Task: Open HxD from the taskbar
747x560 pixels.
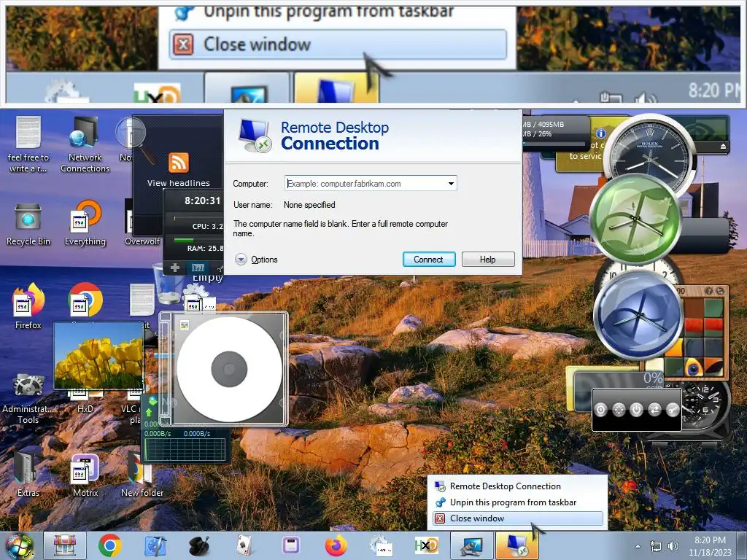Action: [x=426, y=545]
